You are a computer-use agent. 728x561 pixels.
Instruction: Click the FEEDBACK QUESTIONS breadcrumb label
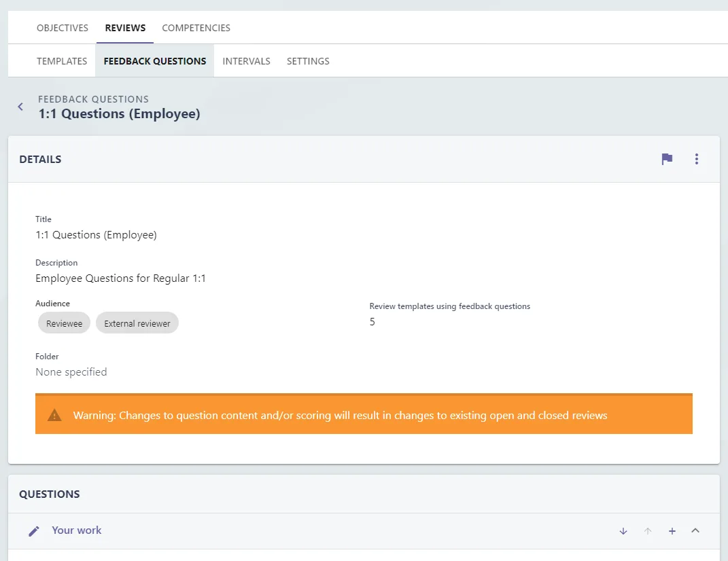pos(93,99)
